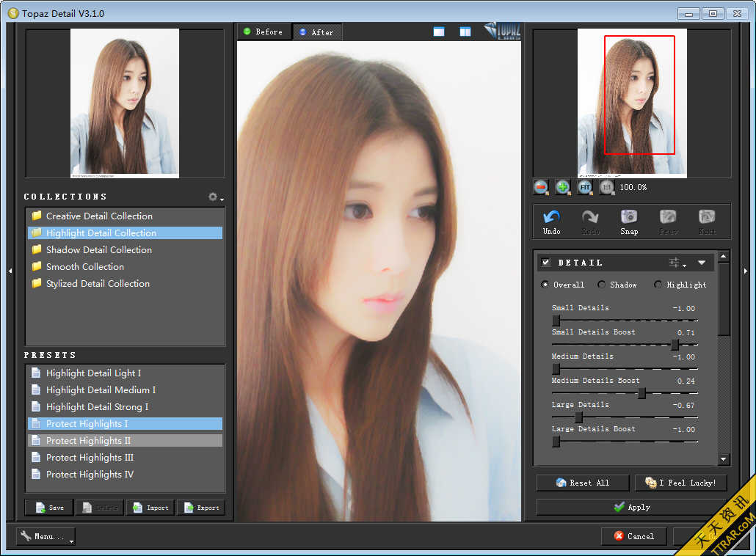756x556 pixels.
Task: Click the zoom out magnifier icon
Action: pos(541,187)
